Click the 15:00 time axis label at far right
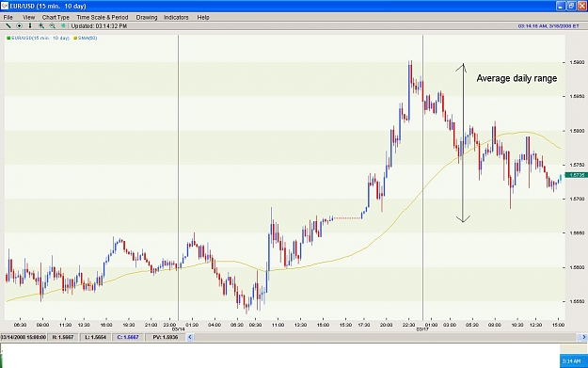This screenshot has height=368, width=588. (x=559, y=325)
